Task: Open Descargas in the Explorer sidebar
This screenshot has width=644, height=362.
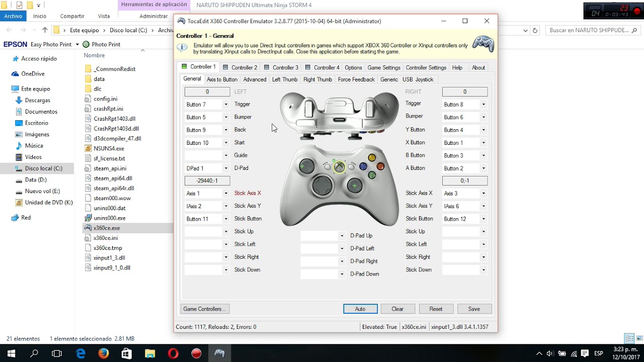Action: [37, 100]
